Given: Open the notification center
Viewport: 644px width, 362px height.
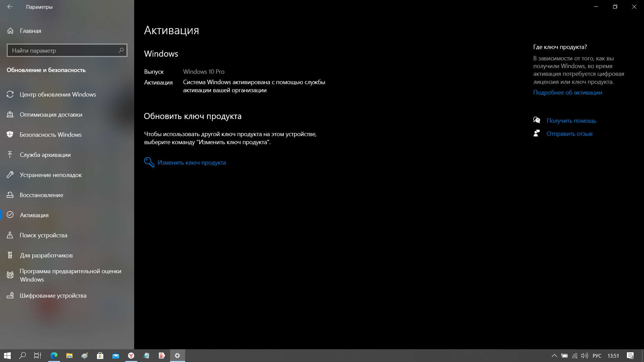Looking at the screenshot, I should (630, 356).
